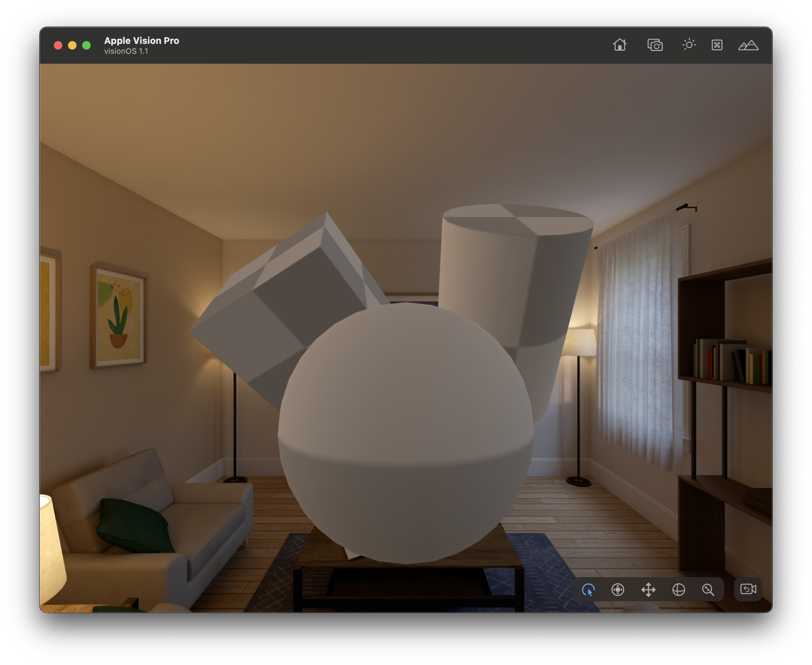Click the green pillow on the sofa

coord(134,525)
